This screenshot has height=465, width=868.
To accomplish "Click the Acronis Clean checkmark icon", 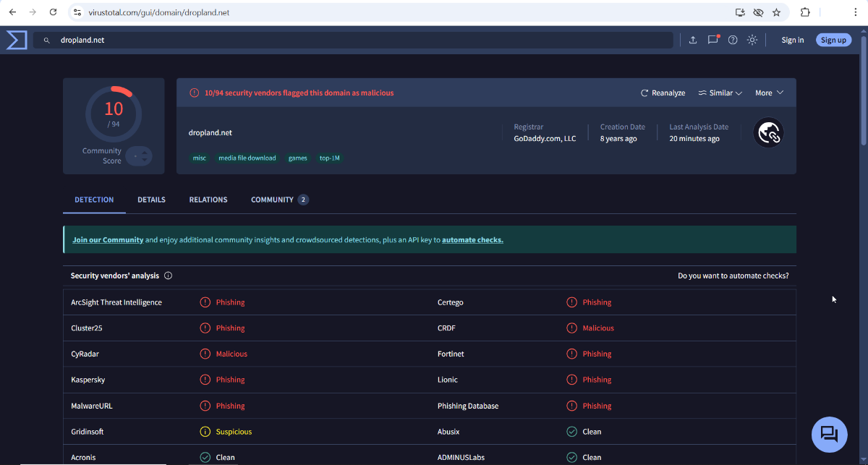I will coord(205,457).
